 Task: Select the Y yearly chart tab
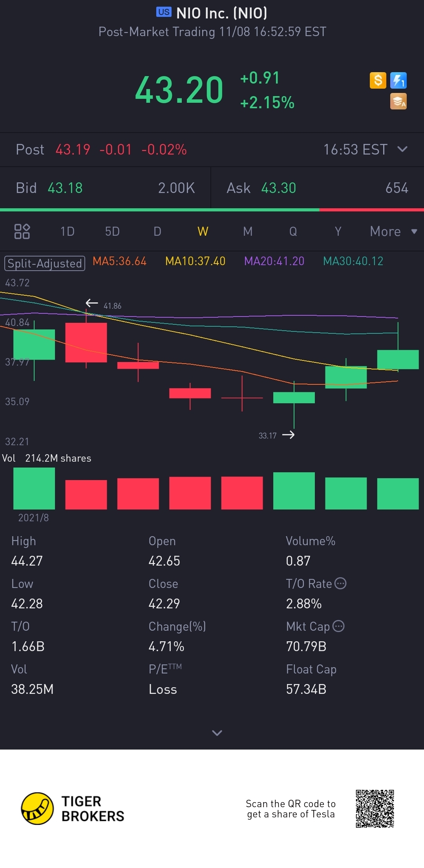(x=338, y=231)
